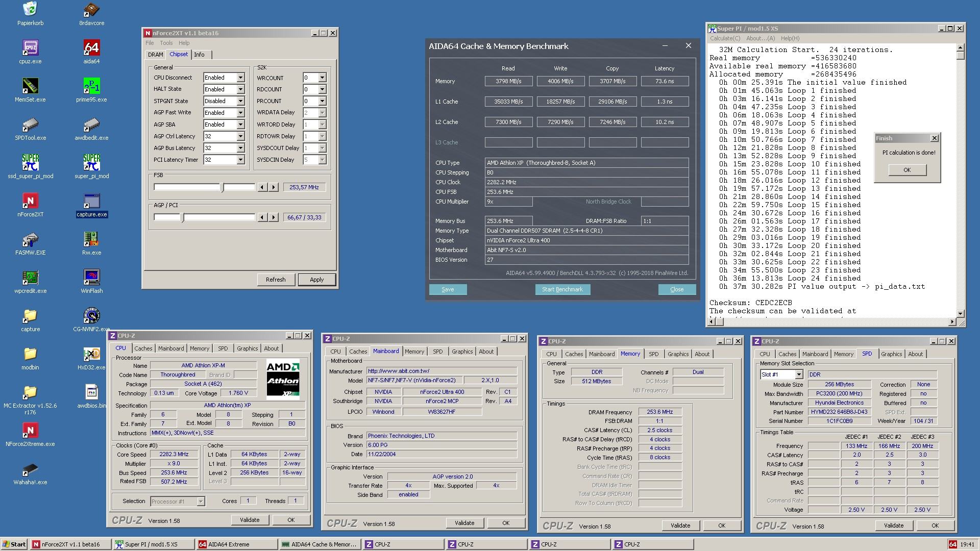Open the abit.com.tw manufacturer link field
The width and height of the screenshot is (980, 551).
point(442,371)
